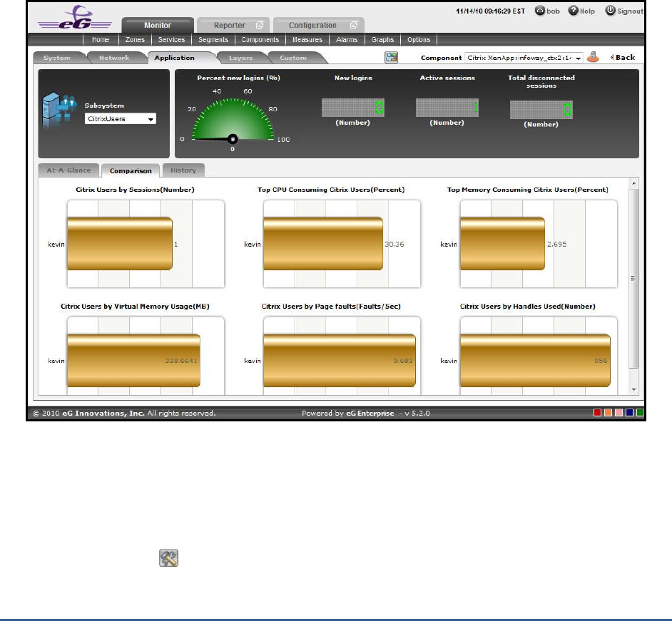Click the scrollbar up arrow
Viewport: 672px width, 621px height.
pyautogui.click(x=634, y=183)
